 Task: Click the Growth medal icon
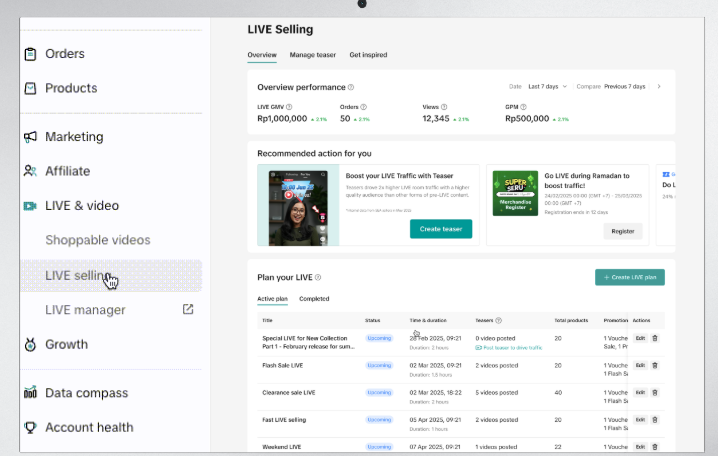[x=30, y=344]
